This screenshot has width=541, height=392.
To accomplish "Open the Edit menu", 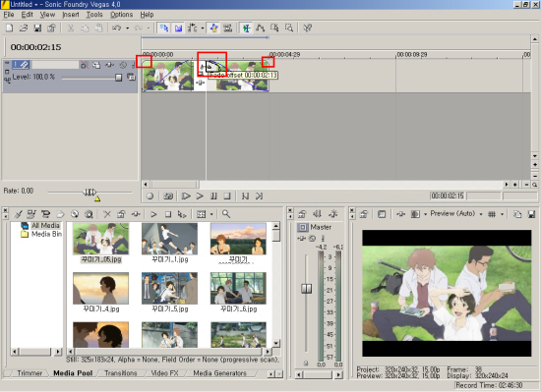I will pyautogui.click(x=27, y=15).
